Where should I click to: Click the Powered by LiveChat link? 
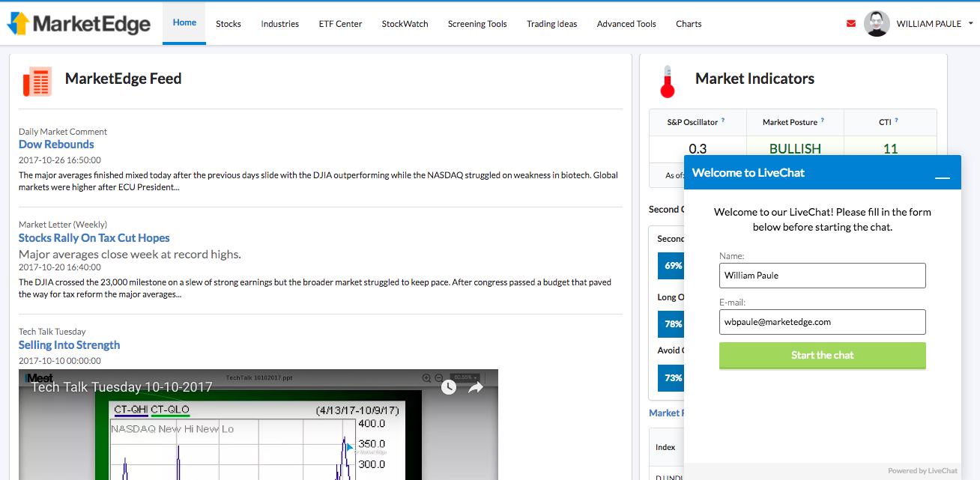(x=922, y=471)
